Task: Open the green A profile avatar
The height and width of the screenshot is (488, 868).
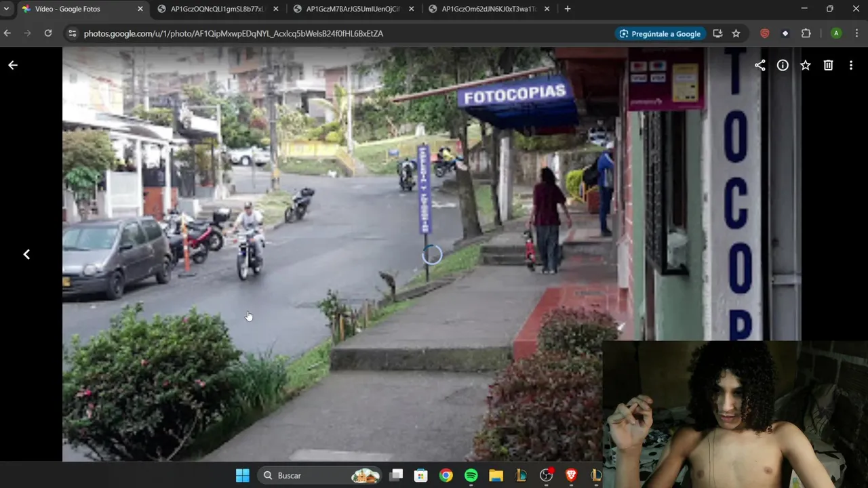Action: tap(836, 33)
